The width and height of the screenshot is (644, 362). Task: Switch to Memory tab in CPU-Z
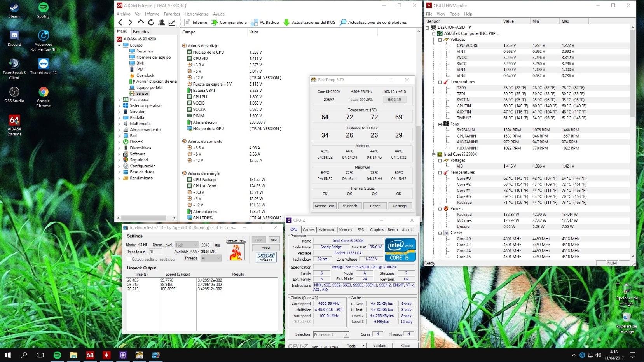[346, 230]
